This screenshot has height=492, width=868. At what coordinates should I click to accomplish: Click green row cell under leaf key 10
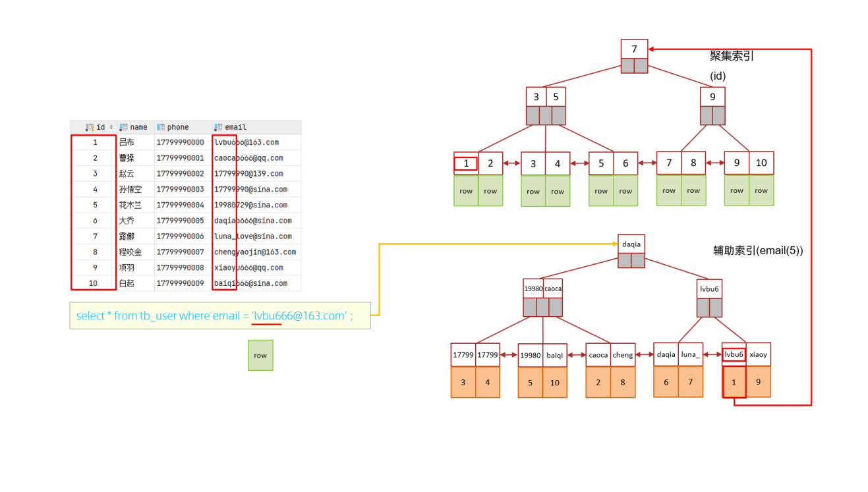click(x=761, y=190)
